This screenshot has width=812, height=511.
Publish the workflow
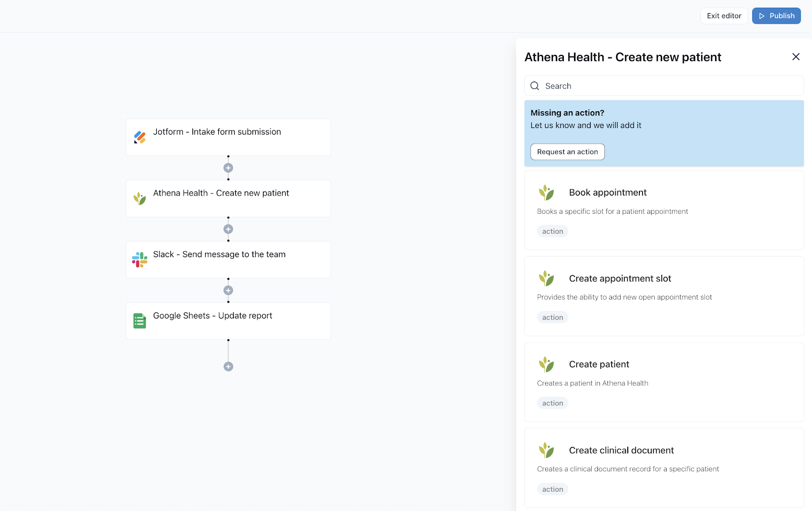(x=776, y=16)
